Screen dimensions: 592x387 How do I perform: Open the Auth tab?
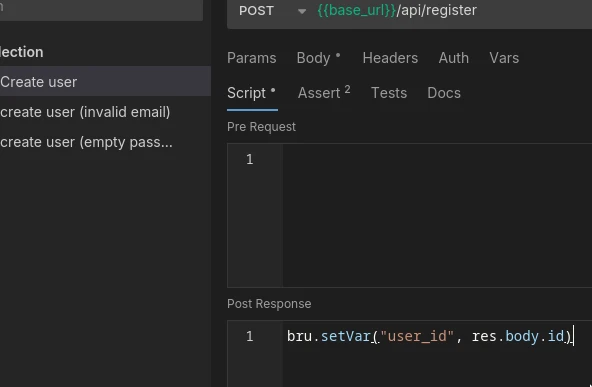[453, 58]
